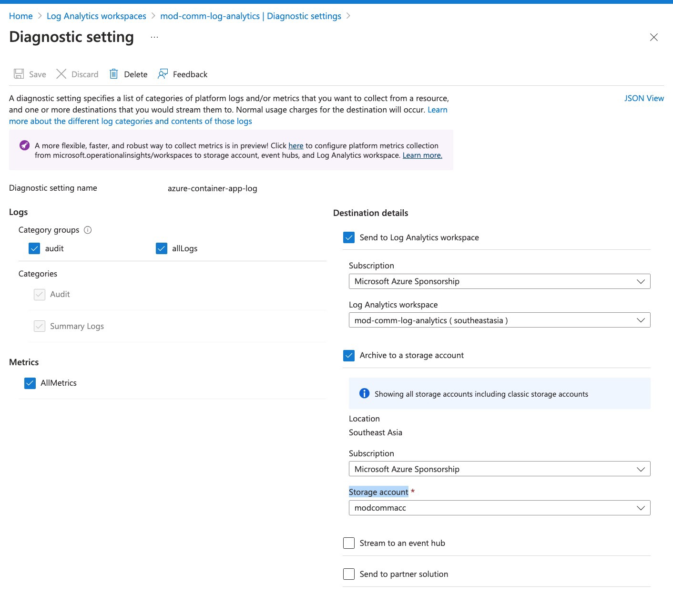This screenshot has width=673, height=616.
Task: Enable Stream to an event hub
Action: point(349,543)
